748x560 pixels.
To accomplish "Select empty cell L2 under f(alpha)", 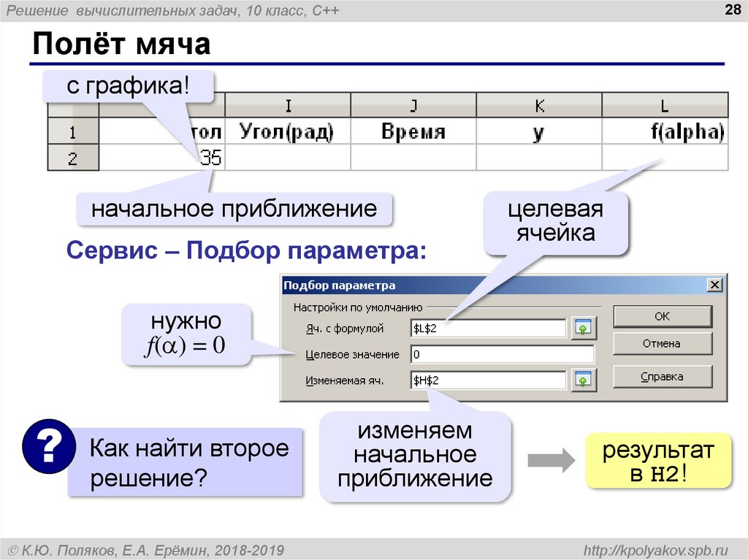I will [x=665, y=158].
